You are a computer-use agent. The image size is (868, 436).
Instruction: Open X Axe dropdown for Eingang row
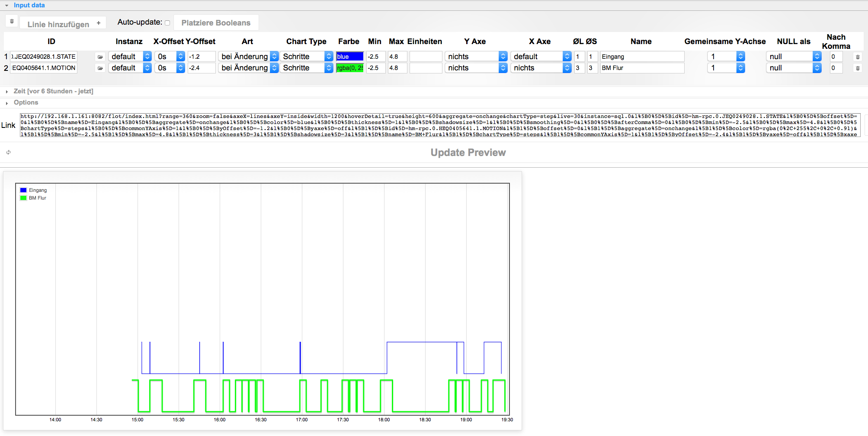[541, 57]
